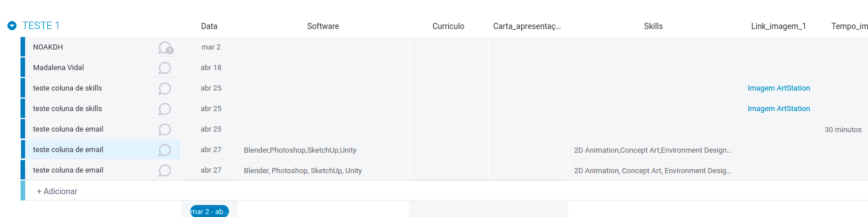Click the TESTE 1 group title
Viewport: 868px width, 217px height.
(41, 26)
